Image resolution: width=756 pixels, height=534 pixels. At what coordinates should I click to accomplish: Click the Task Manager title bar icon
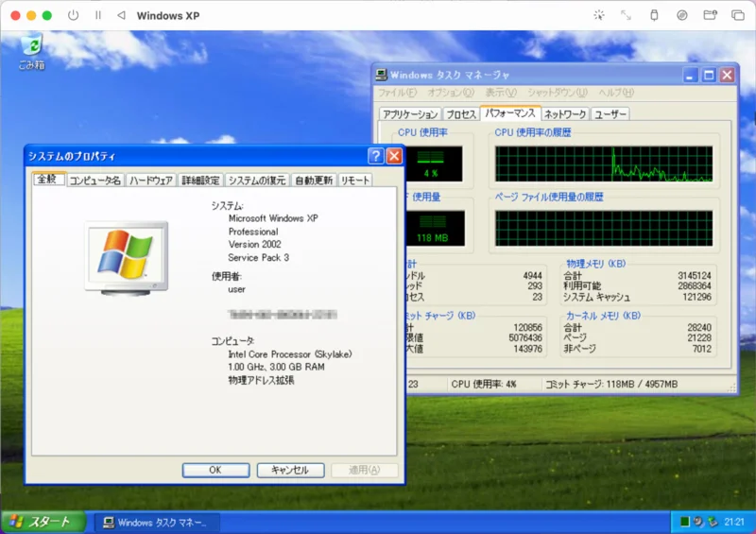click(x=382, y=75)
